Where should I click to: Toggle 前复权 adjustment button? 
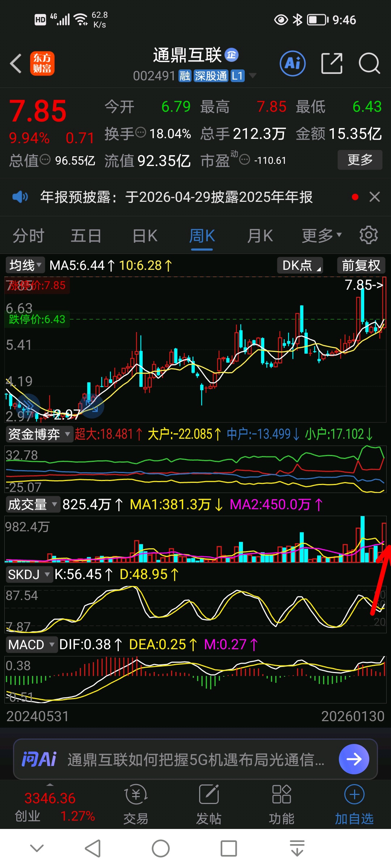[361, 265]
